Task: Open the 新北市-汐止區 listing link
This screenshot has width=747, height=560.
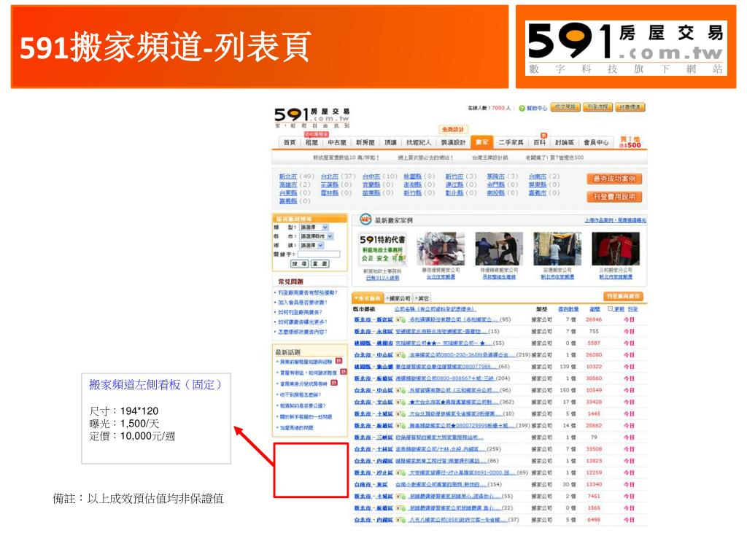Action: click(373, 472)
